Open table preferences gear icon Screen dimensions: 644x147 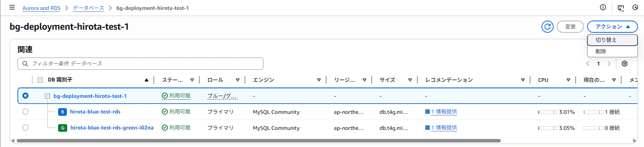625,64
